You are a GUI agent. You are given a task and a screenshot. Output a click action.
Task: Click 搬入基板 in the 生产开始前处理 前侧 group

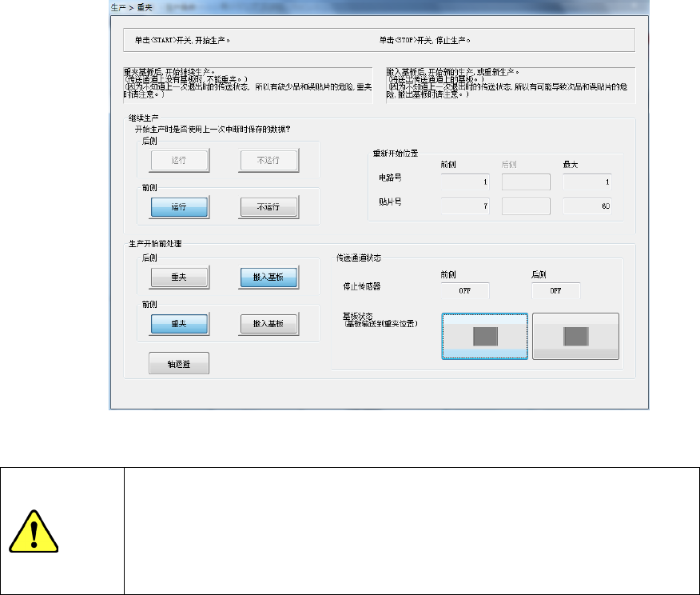pyautogui.click(x=268, y=323)
